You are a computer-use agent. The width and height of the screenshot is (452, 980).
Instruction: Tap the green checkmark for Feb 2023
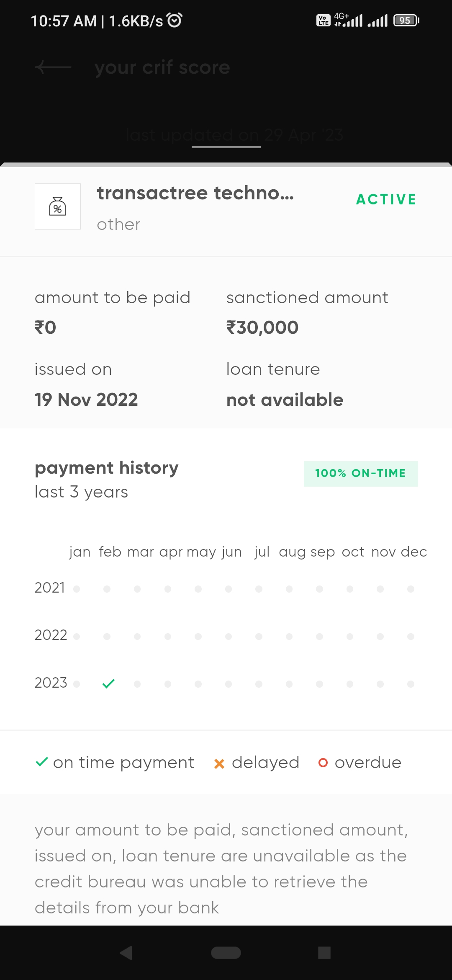(x=108, y=683)
